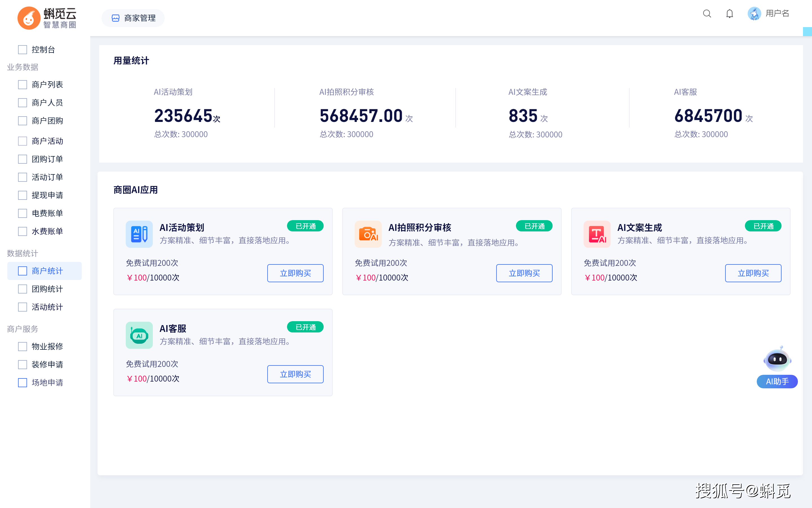
Task: Click the icon box beside 商户统计
Action: (23, 271)
